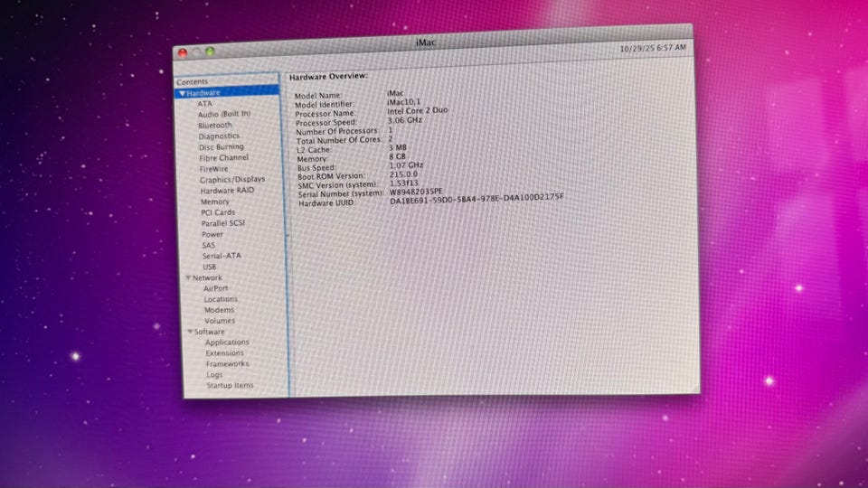This screenshot has height=488, width=868.
Task: Open the Serial-ATA entry
Action: point(222,256)
